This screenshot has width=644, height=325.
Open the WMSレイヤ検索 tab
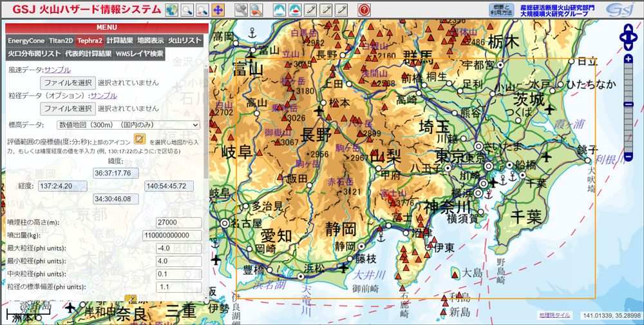coord(140,54)
